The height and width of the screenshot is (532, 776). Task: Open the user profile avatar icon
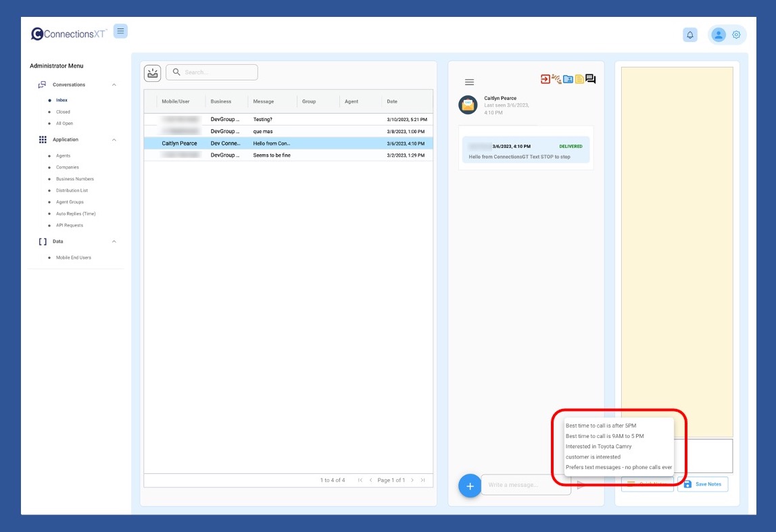coord(719,34)
